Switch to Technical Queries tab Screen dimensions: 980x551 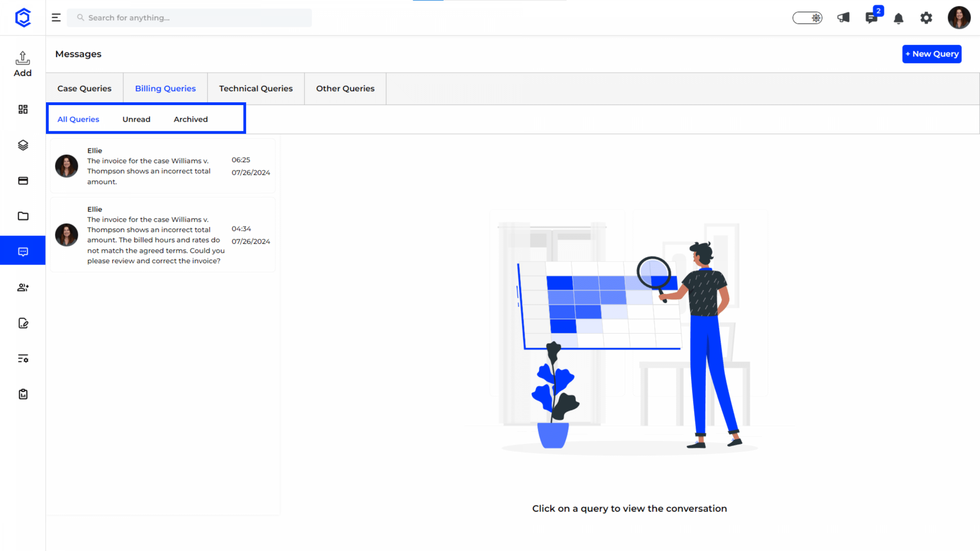[256, 88]
